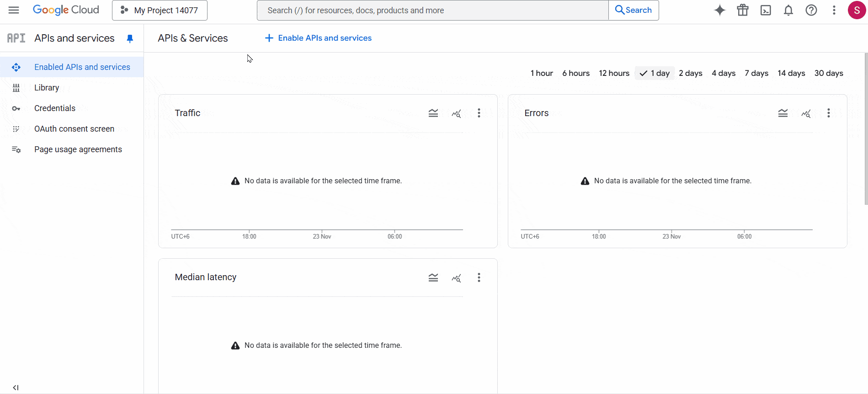Explore Median latency data in Metrics Explorer
This screenshot has height=394, width=868.
456,278
